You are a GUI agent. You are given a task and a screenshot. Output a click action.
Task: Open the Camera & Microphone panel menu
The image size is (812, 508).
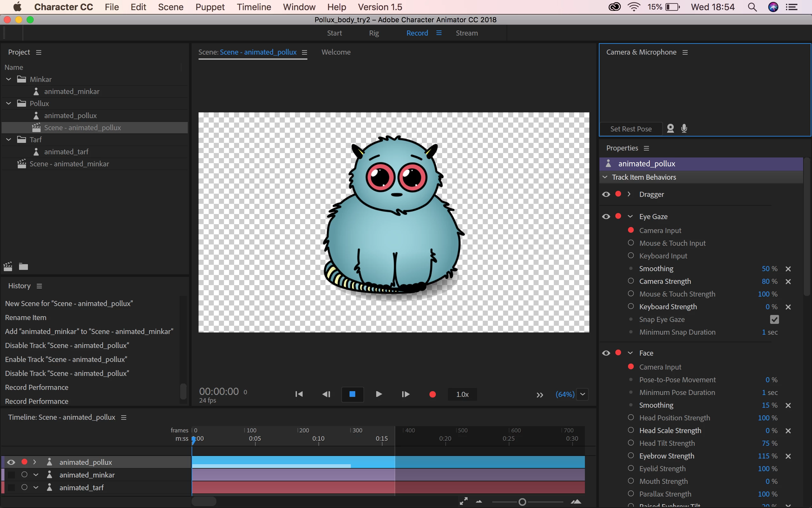(685, 52)
